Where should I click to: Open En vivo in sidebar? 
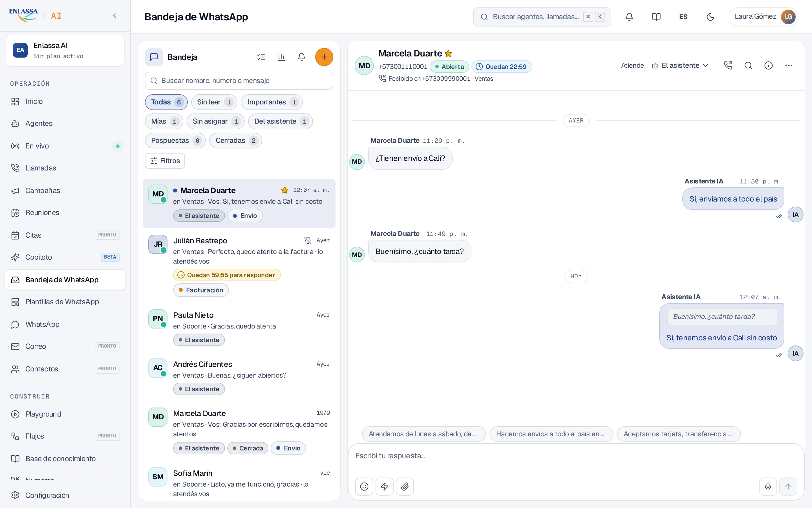tap(65, 146)
